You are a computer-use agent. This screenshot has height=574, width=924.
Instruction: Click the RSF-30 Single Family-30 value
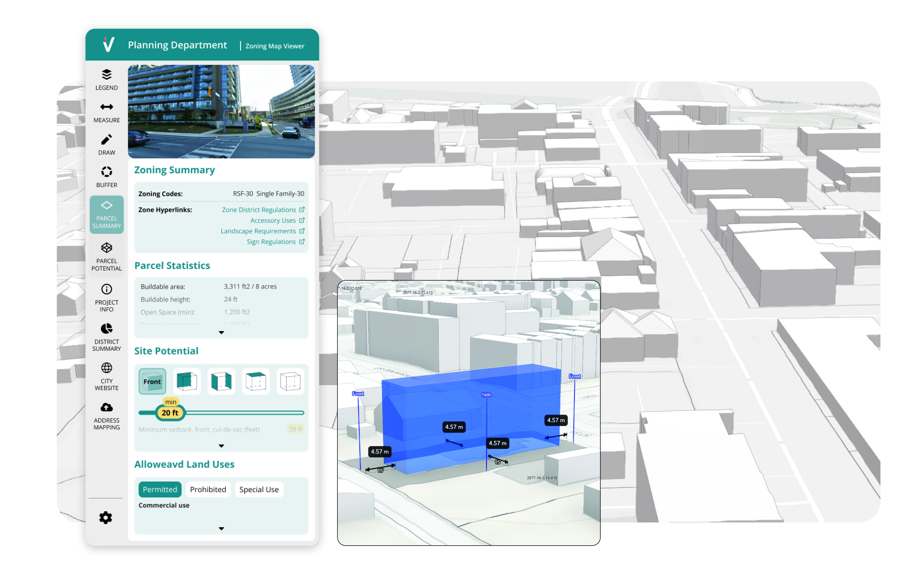269,194
